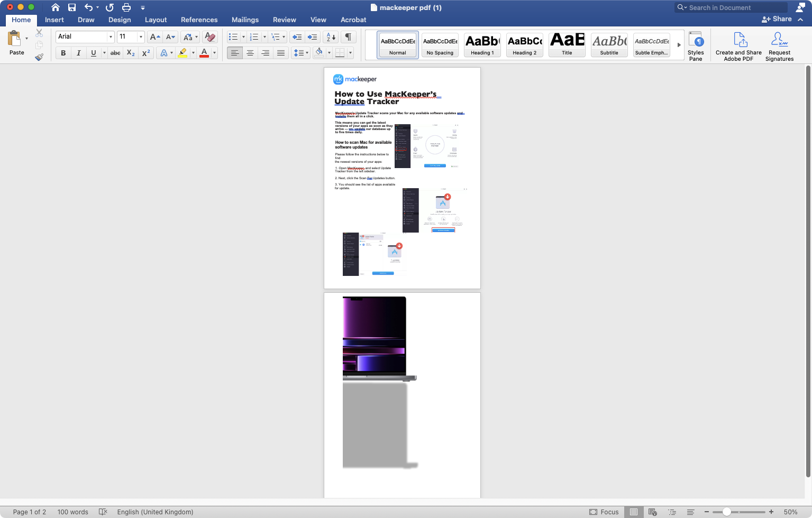Screen dimensions: 812x518
Task: Decrease font size with smaller A icon
Action: pyautogui.click(x=170, y=37)
